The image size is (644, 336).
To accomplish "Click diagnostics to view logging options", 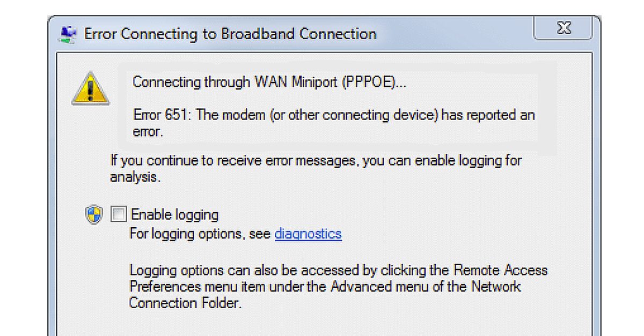I will point(308,234).
